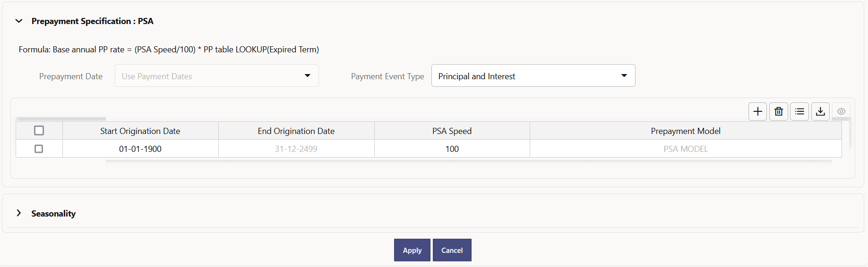Image resolution: width=868 pixels, height=267 pixels.
Task: Open the Payment Event Type dropdown
Action: pos(533,76)
